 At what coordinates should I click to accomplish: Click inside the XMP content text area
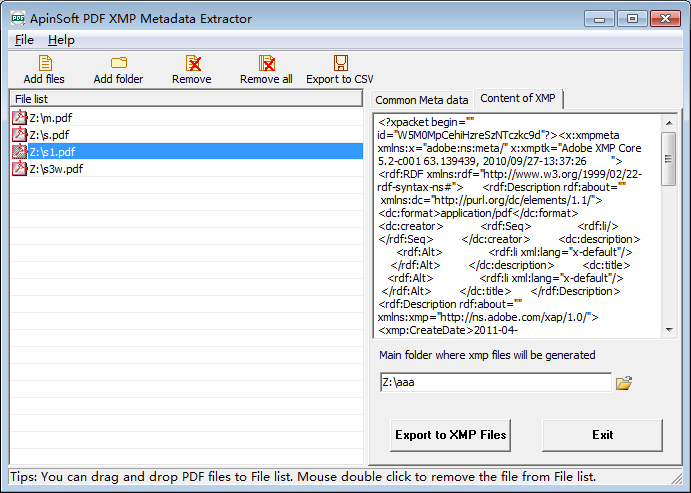pyautogui.click(x=517, y=226)
